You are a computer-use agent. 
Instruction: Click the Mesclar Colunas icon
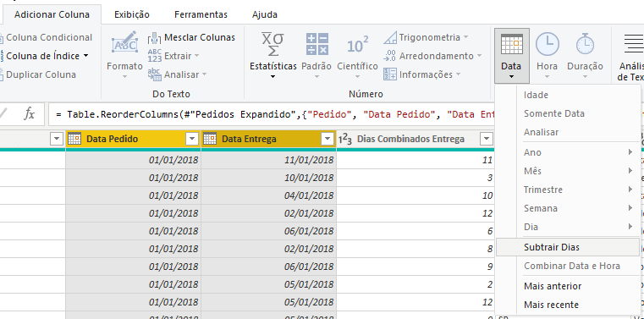click(x=154, y=38)
